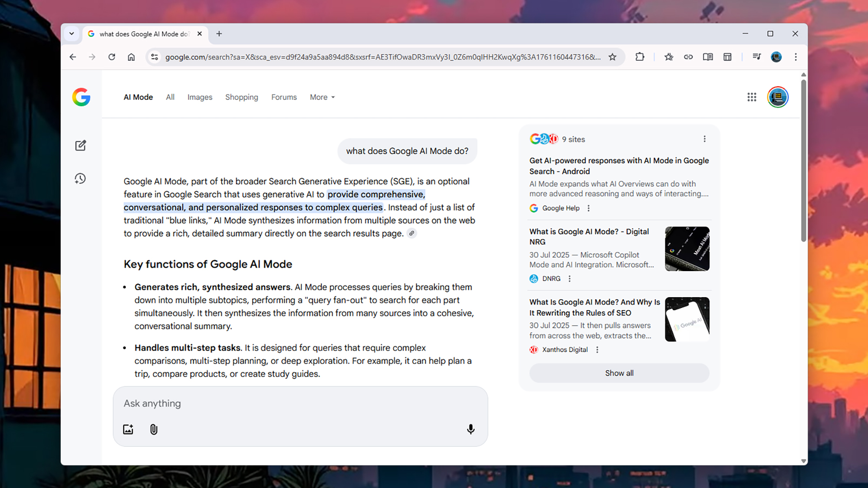Viewport: 868px width, 488px height.
Task: Click the link icon on the AI summary
Action: point(411,233)
